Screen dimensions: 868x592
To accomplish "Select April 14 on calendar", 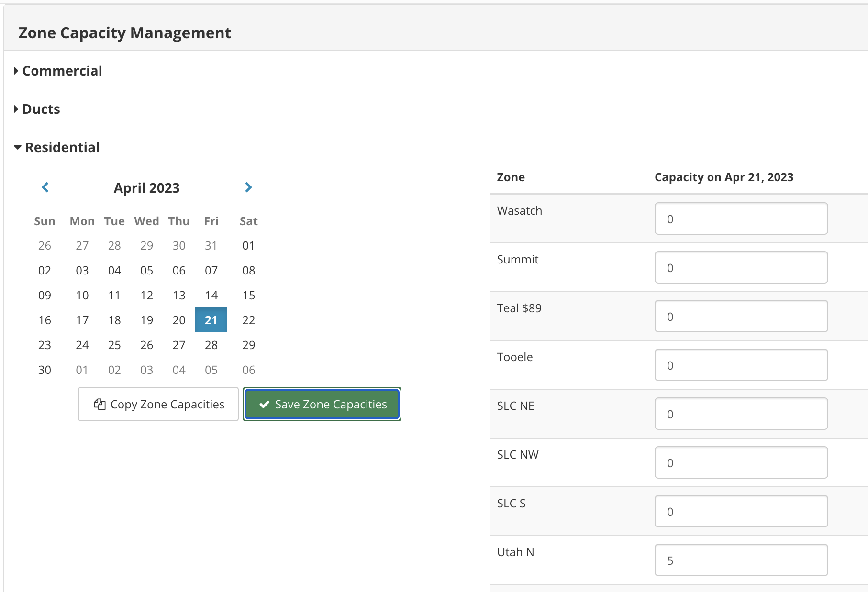I will pos(211,295).
